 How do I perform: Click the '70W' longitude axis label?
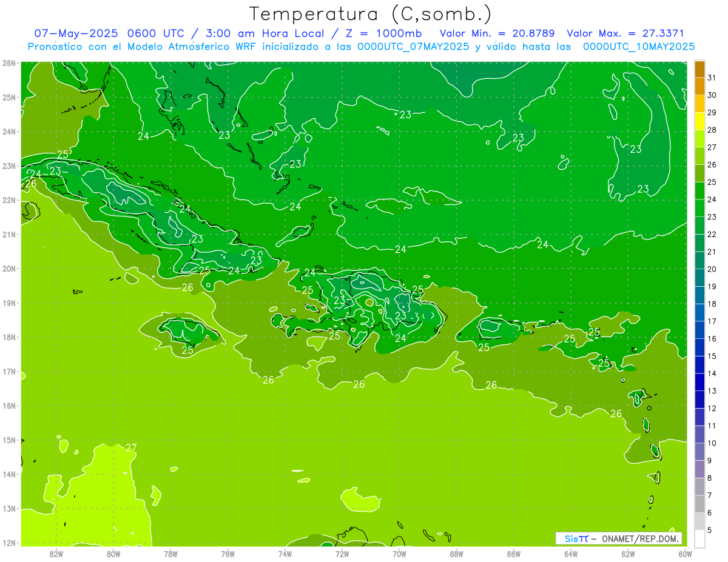399,554
